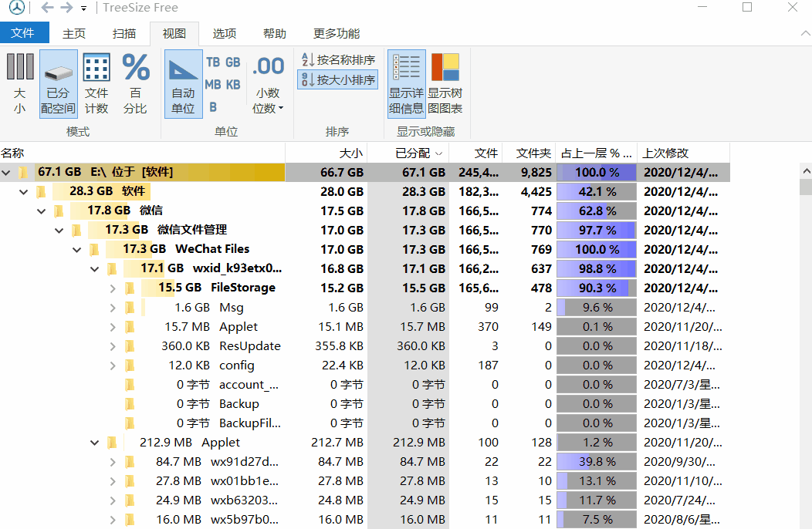Collapse the E:\ root node
The image size is (812, 529).
tap(6, 173)
